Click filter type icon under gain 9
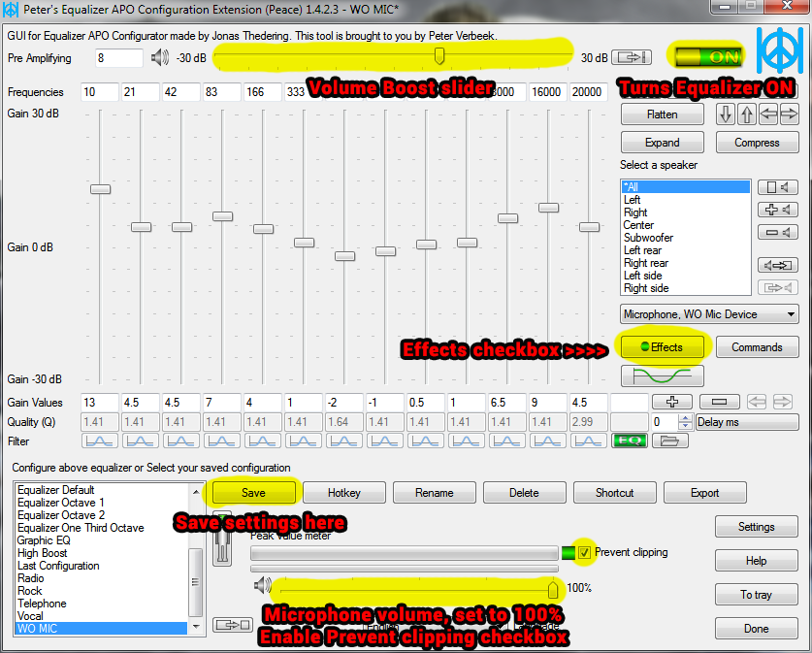Image resolution: width=812 pixels, height=653 pixels. 548,441
